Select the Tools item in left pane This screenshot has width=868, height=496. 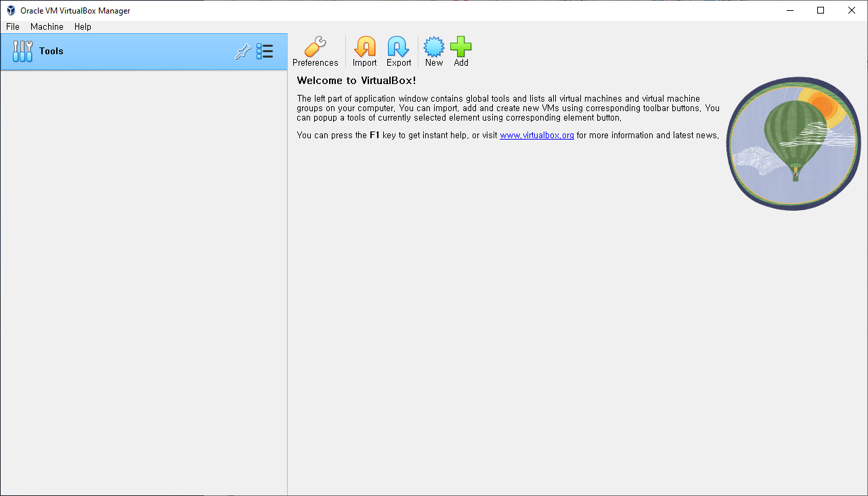tap(144, 51)
